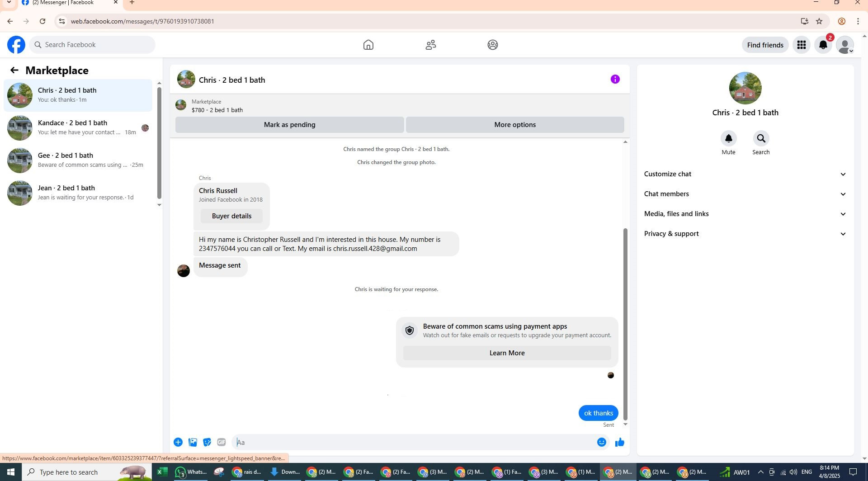
Task: Click the 'ok thanks' sent message bubble
Action: coord(598,413)
